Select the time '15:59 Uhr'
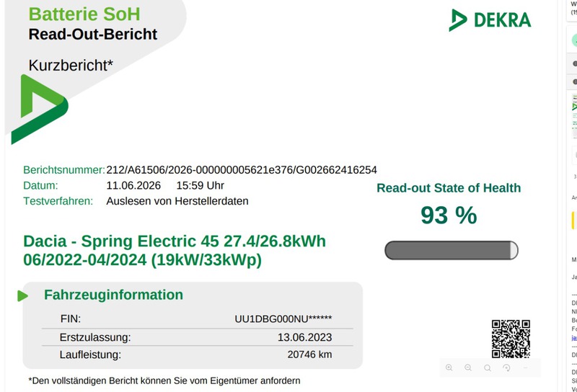This screenshot has height=392, width=577. [201, 185]
